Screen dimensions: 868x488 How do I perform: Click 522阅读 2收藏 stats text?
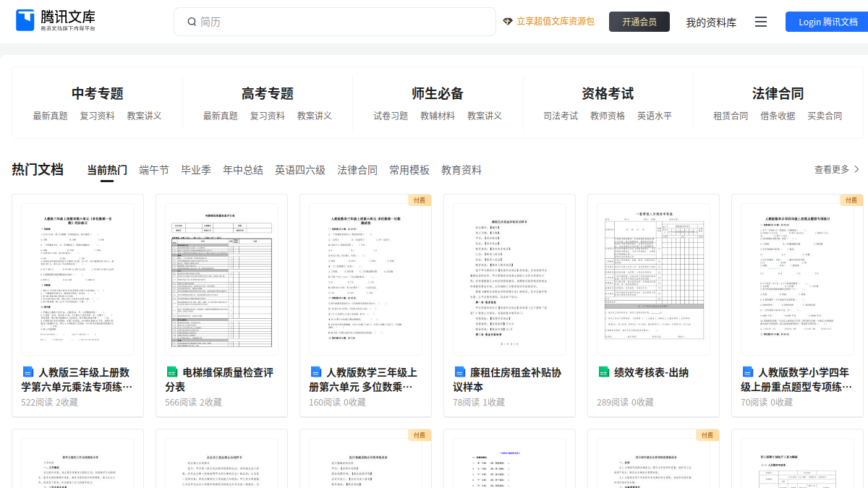[x=49, y=402]
